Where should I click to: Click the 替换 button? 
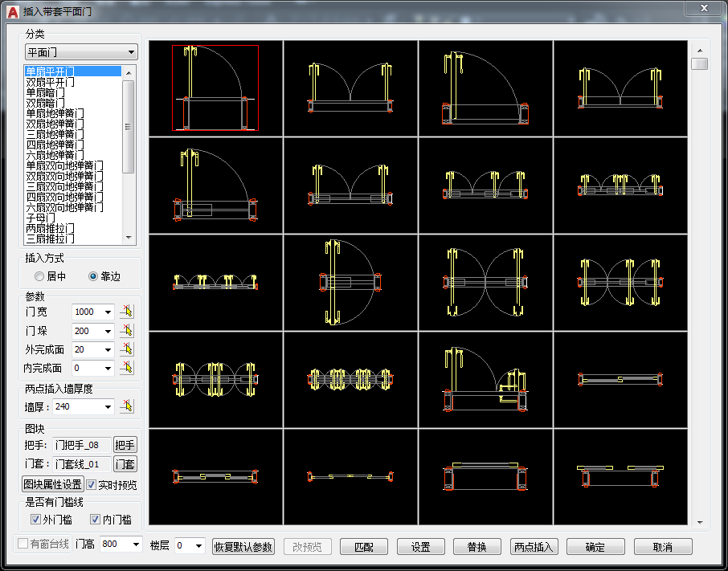(x=476, y=547)
